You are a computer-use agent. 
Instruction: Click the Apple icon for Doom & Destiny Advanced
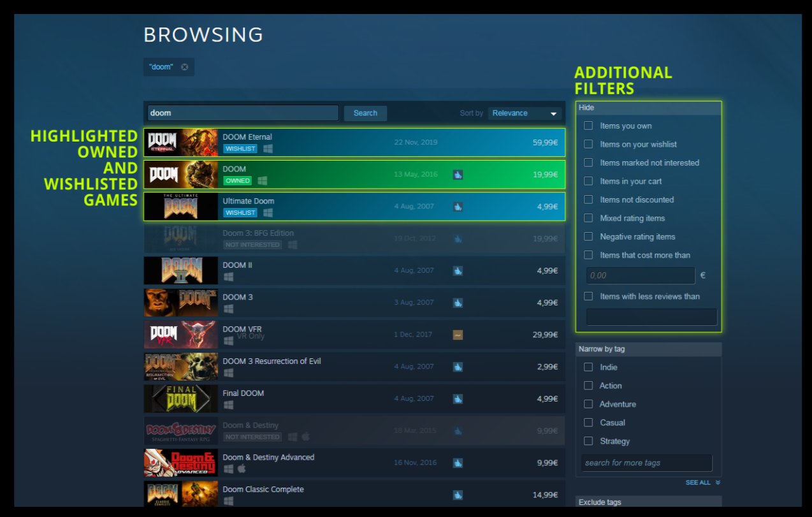pyautogui.click(x=242, y=469)
